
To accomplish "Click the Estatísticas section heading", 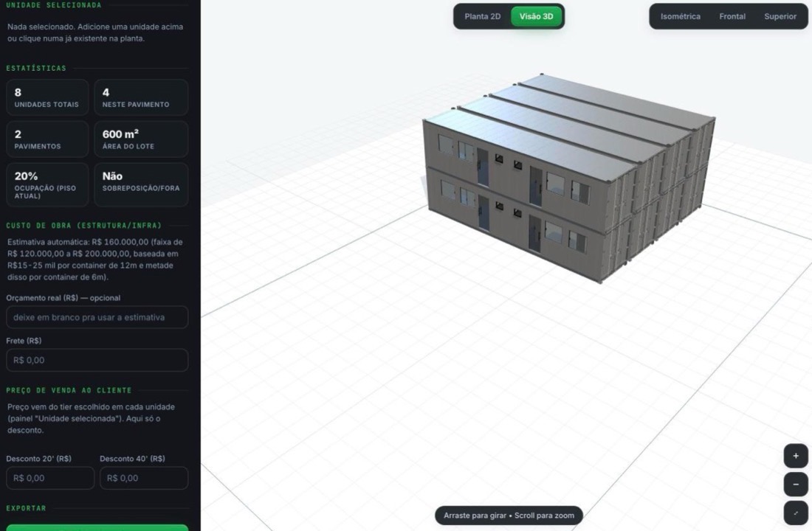I will (x=36, y=69).
